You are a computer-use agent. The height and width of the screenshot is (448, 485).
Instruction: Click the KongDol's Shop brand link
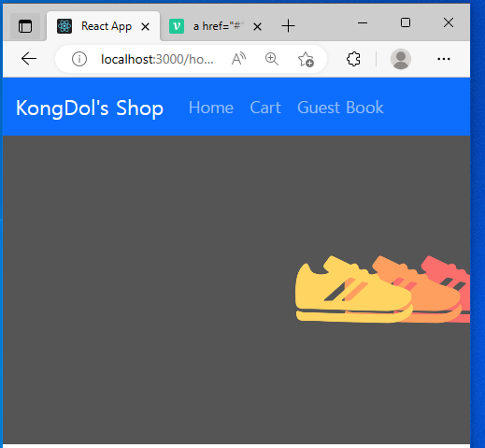[90, 108]
